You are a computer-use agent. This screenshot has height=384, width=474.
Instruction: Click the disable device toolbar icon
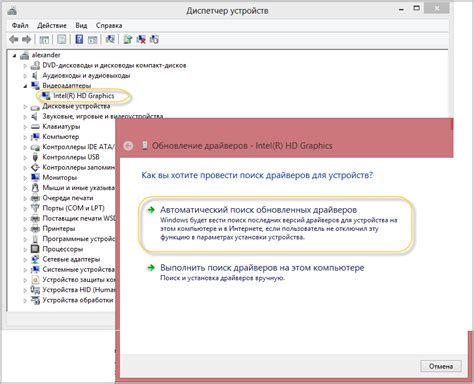coord(154,39)
